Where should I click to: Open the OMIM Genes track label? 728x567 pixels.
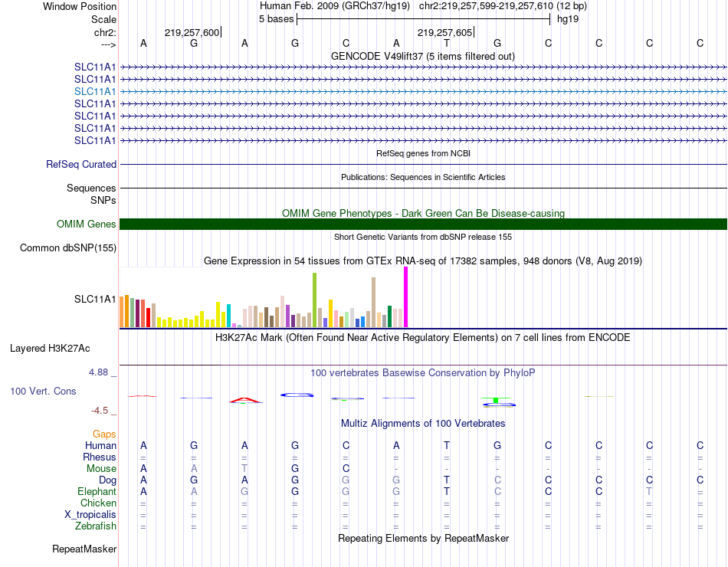tap(86, 225)
